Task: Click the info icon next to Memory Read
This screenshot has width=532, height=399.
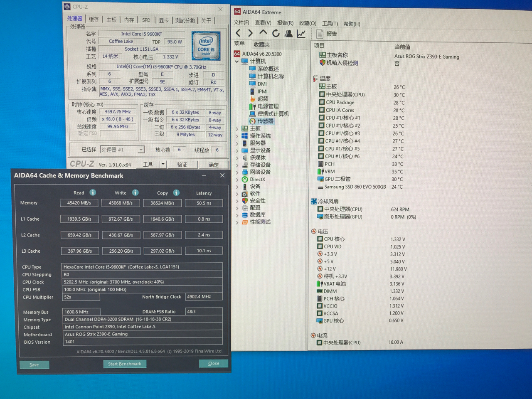Action: click(x=92, y=192)
